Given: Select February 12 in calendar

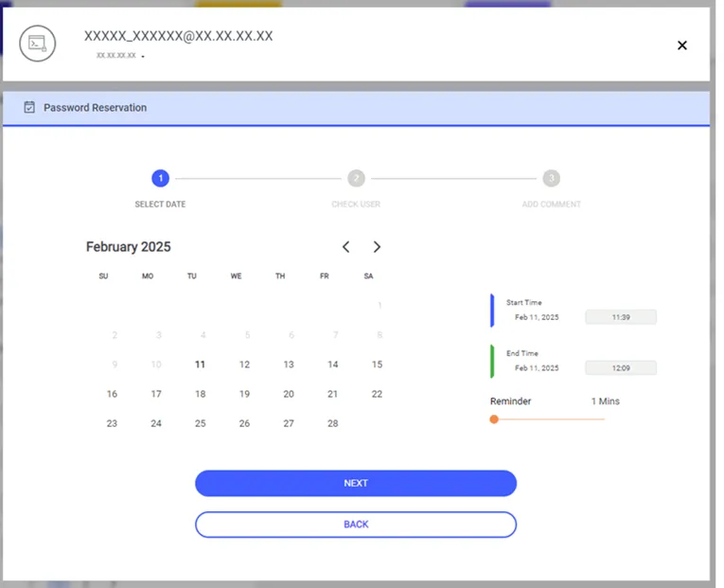Looking at the screenshot, I should point(244,365).
